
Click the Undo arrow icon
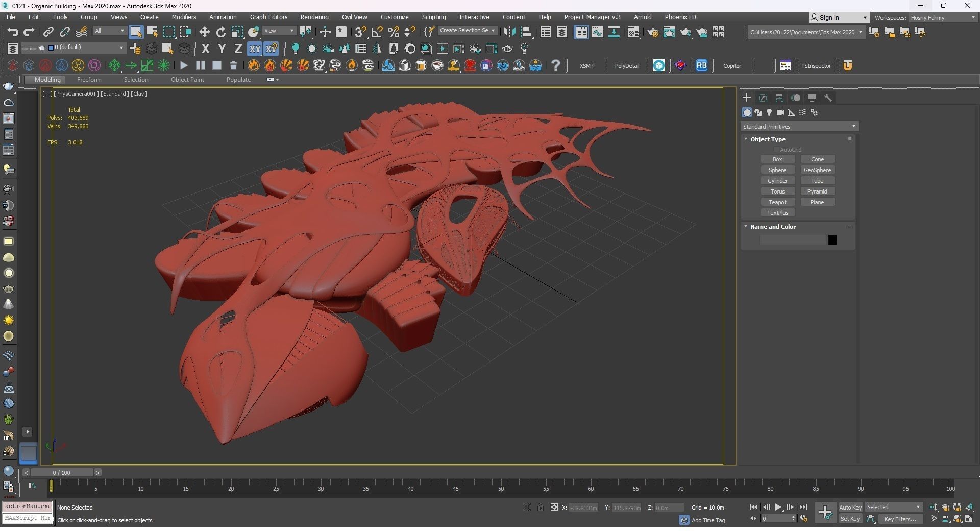point(12,32)
